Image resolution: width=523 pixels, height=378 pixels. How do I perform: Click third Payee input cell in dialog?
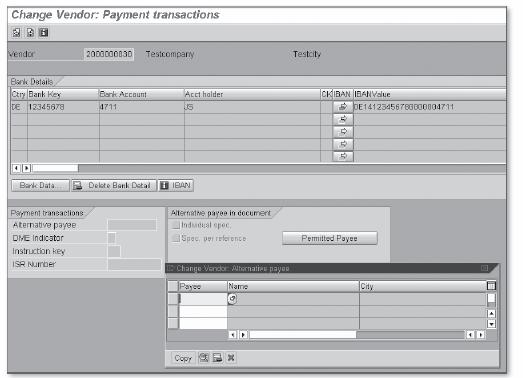(x=203, y=323)
